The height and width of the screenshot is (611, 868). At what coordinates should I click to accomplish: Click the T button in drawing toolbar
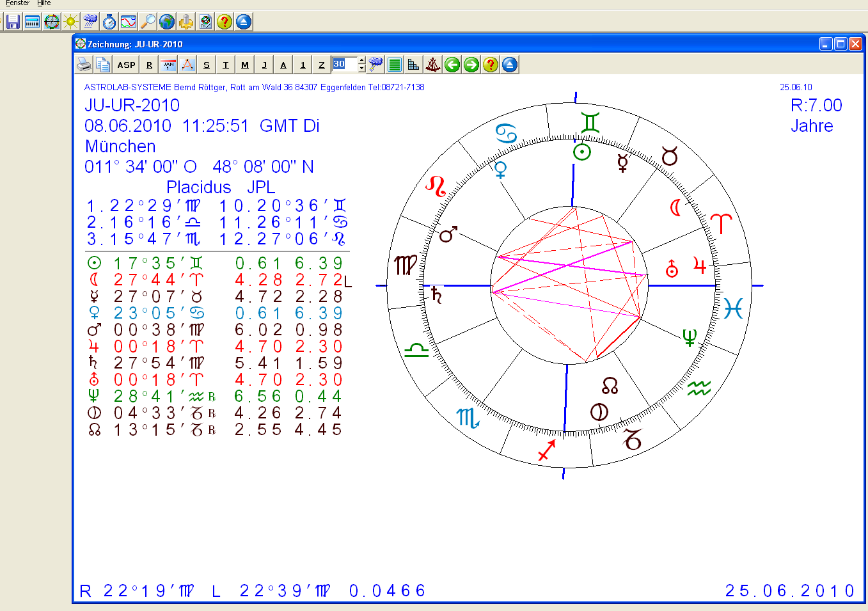(226, 65)
